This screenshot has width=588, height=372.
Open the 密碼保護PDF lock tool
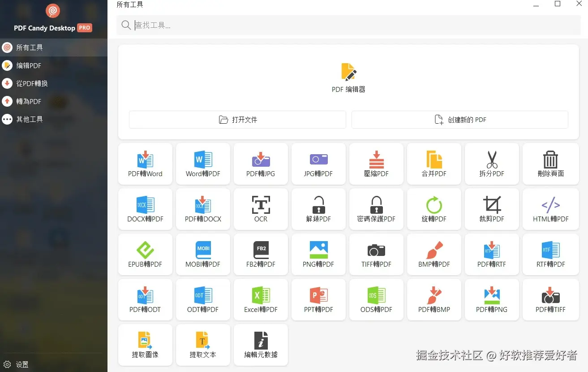click(376, 209)
